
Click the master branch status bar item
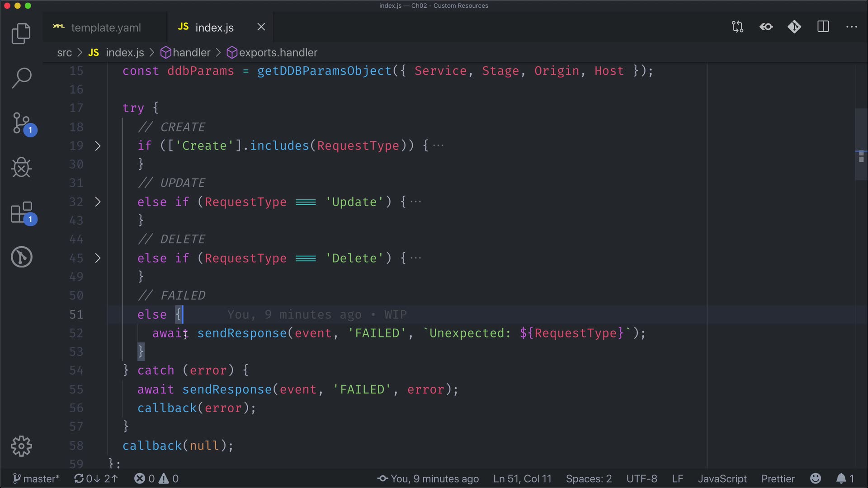[36, 479]
